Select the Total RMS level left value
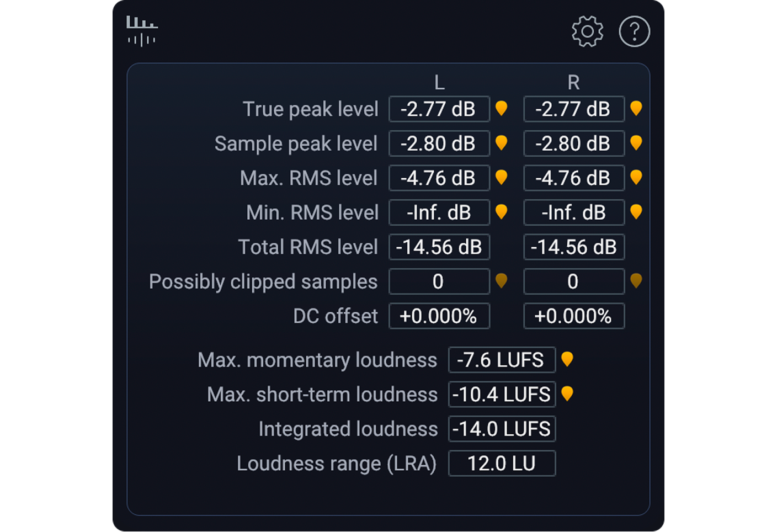 (439, 247)
